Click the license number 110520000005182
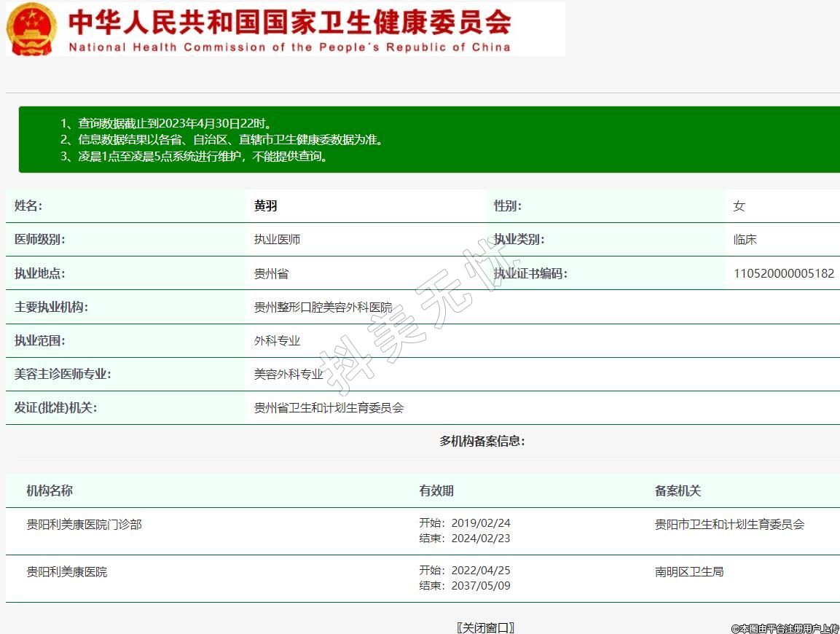Image resolution: width=840 pixels, height=634 pixels. [x=783, y=273]
